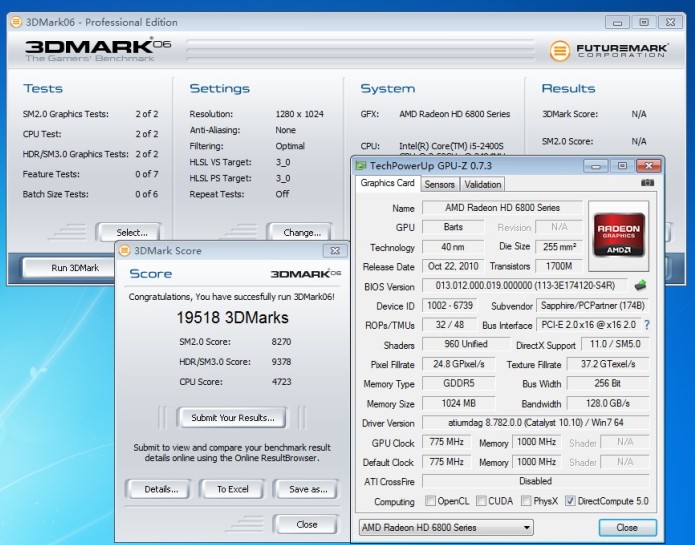695x545 pixels.
Task: Click the BIOS Version field
Action: tap(525, 285)
